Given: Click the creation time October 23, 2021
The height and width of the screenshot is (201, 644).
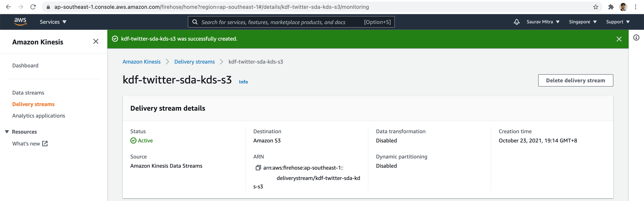Looking at the screenshot, I should point(538,141).
